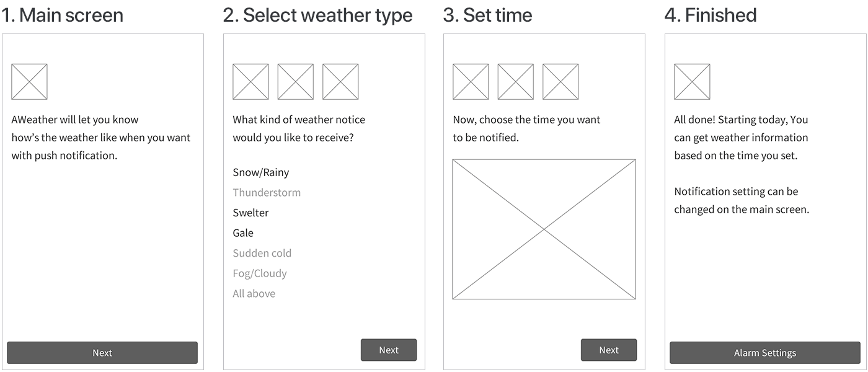Toggle the Swelter weather option

click(x=250, y=213)
